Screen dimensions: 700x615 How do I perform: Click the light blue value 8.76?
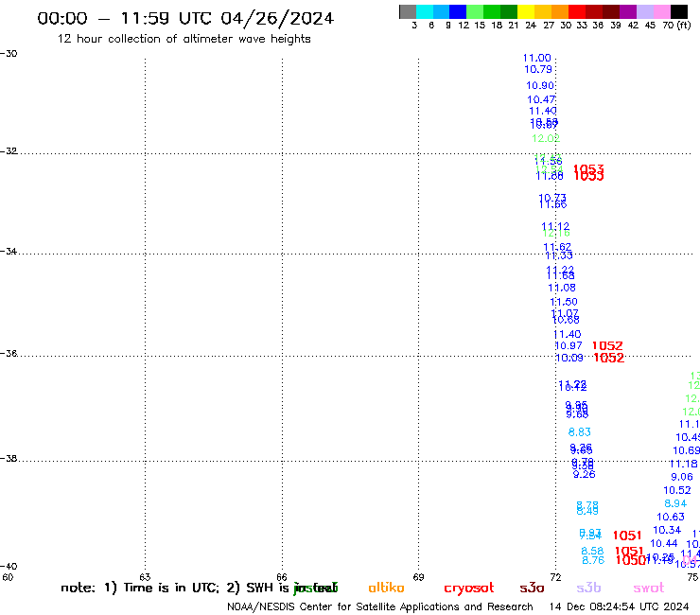pyautogui.click(x=593, y=560)
